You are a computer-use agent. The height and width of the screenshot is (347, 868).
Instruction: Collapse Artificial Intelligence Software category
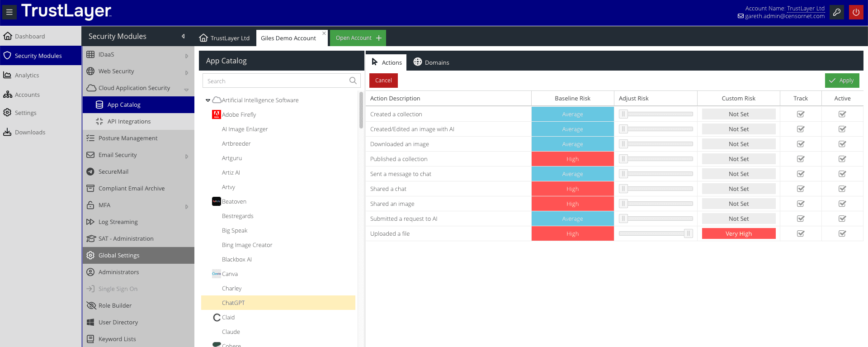tap(208, 100)
